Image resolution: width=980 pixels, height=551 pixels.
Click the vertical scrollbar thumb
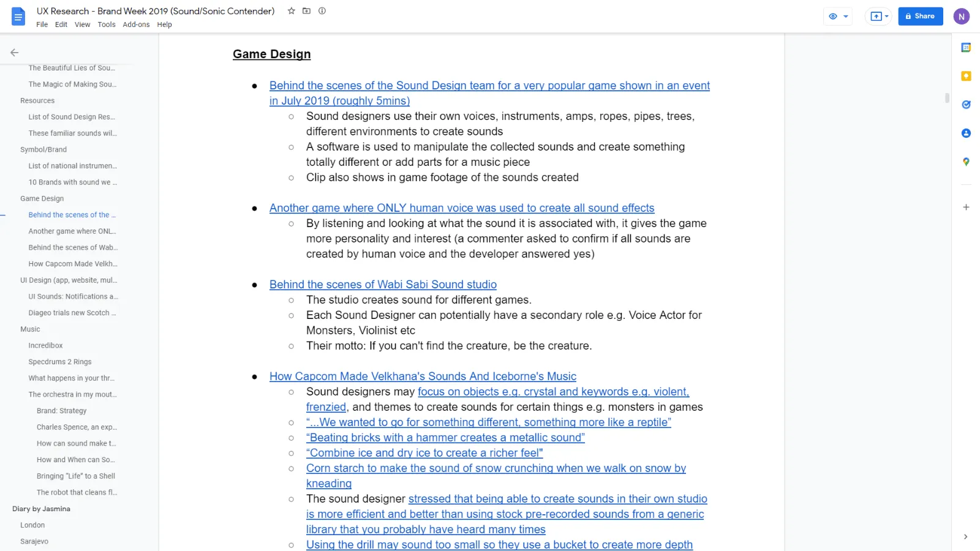click(x=947, y=98)
